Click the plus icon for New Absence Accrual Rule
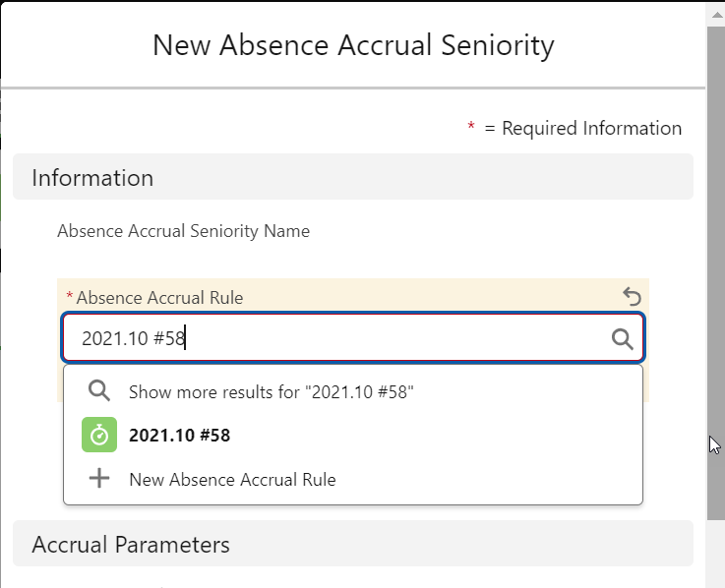 click(98, 480)
